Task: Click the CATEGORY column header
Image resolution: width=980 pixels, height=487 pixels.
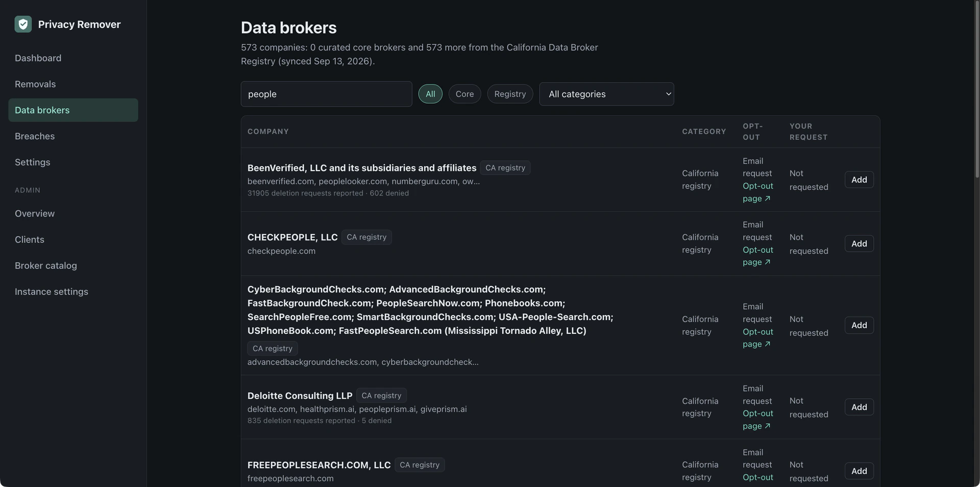Action: click(704, 132)
